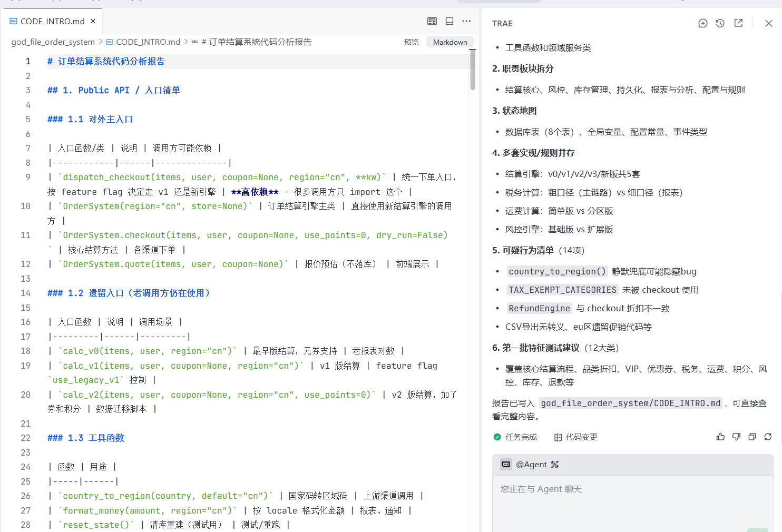Click '5. 可疑行为清单' heading in chat

523,250
